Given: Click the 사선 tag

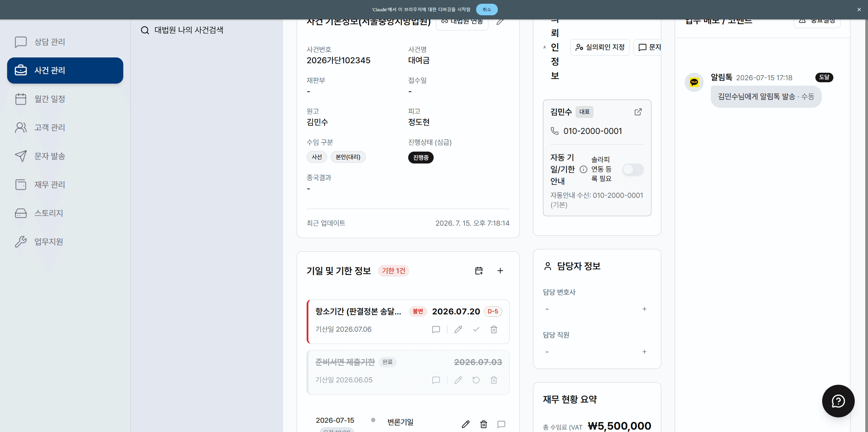Looking at the screenshot, I should [317, 157].
